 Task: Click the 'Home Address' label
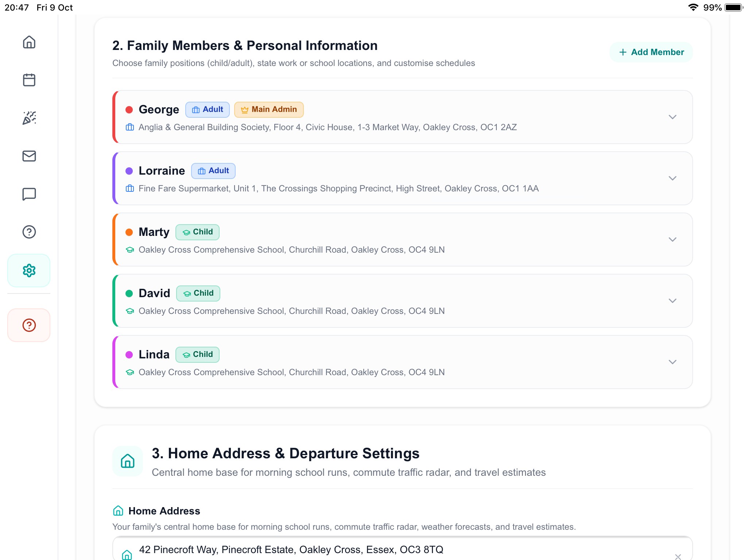click(x=164, y=511)
